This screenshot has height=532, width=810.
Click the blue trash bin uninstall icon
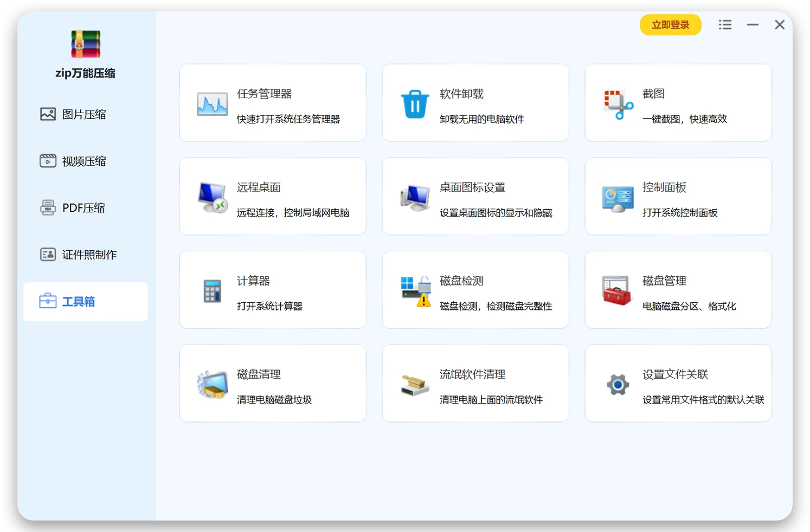point(415,103)
